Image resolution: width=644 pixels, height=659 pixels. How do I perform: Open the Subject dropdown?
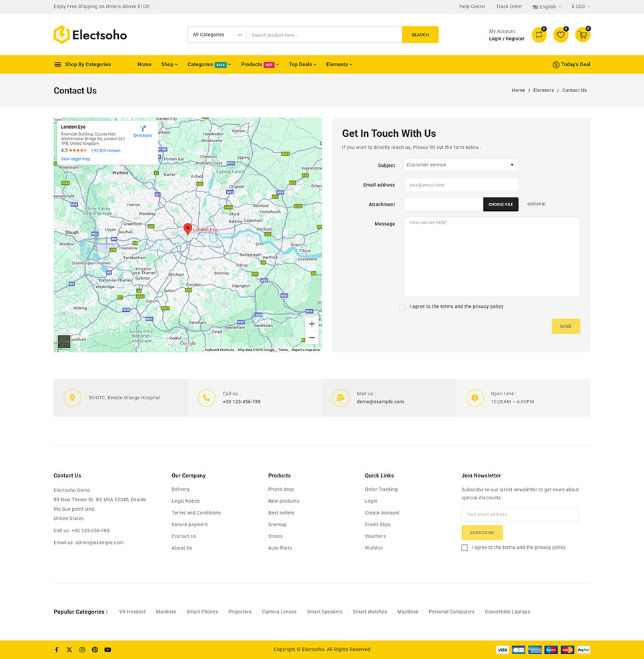[x=460, y=165]
